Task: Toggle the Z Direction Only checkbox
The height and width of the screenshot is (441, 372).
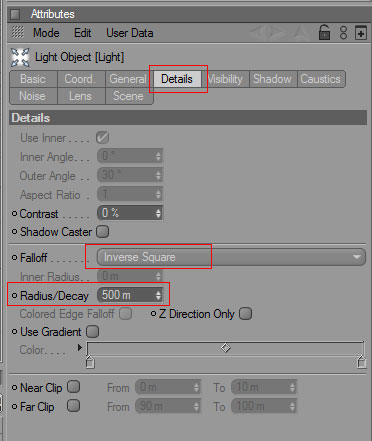Action: click(x=245, y=314)
